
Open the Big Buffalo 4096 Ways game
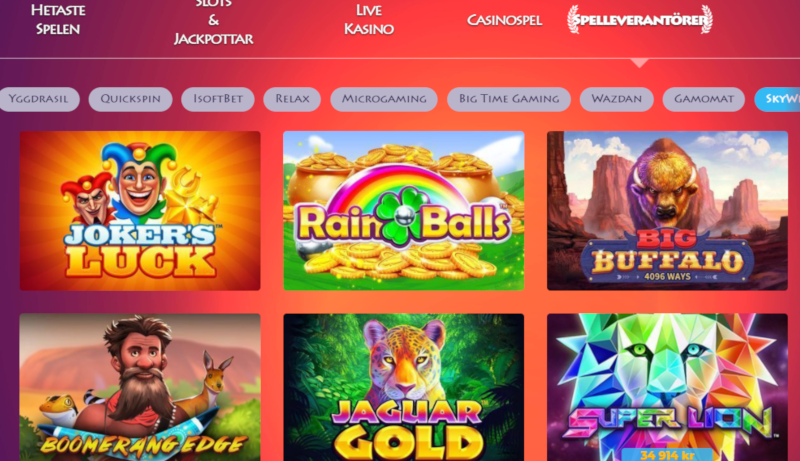(667, 211)
